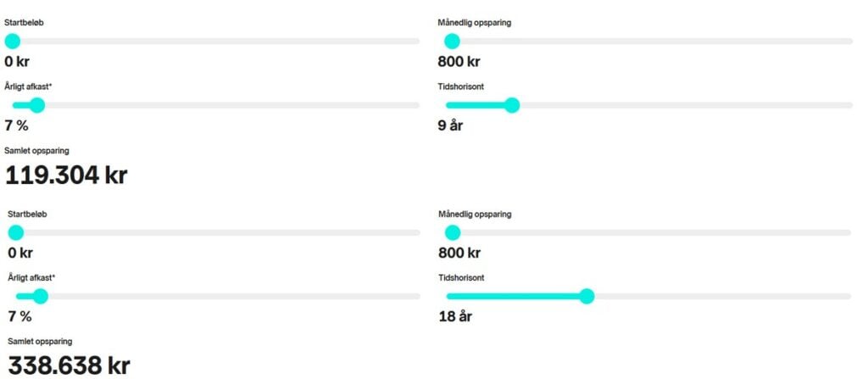
Task: Click the Tidshorisont slider handle at 9 år
Action: [x=511, y=105]
